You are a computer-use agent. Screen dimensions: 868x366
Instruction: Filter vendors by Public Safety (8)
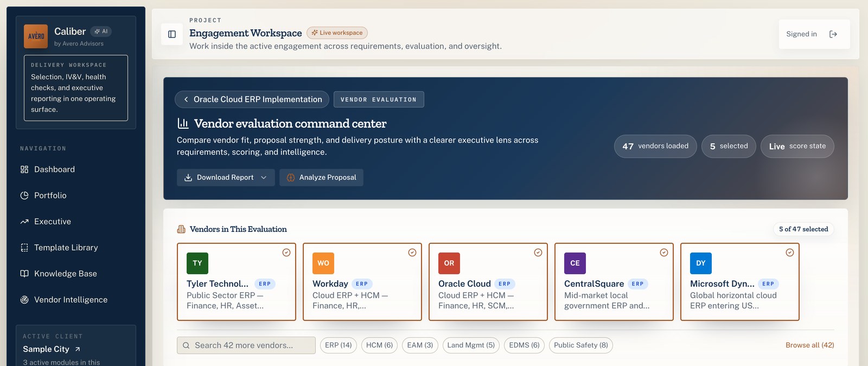pos(581,345)
